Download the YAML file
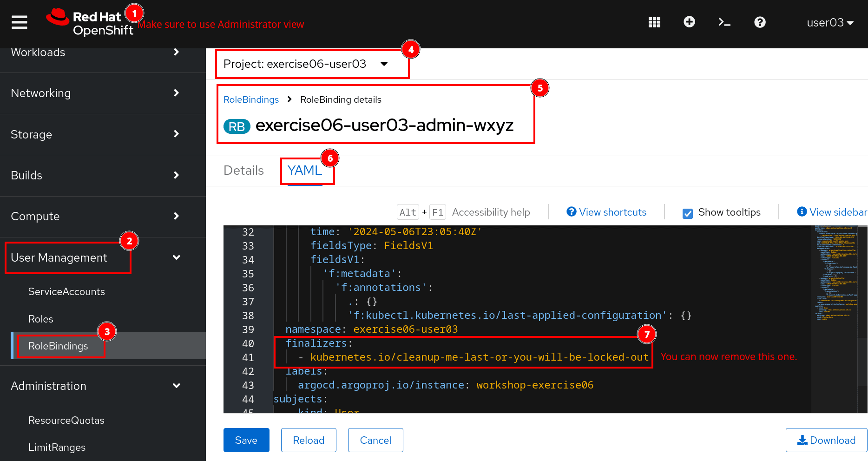Viewport: 868px width, 461px height. click(x=826, y=440)
